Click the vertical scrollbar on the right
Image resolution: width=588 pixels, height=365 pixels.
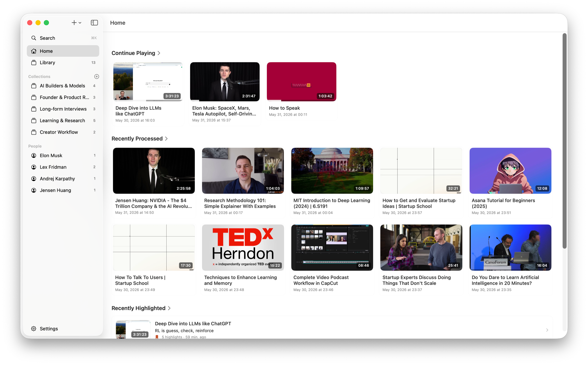(564, 141)
